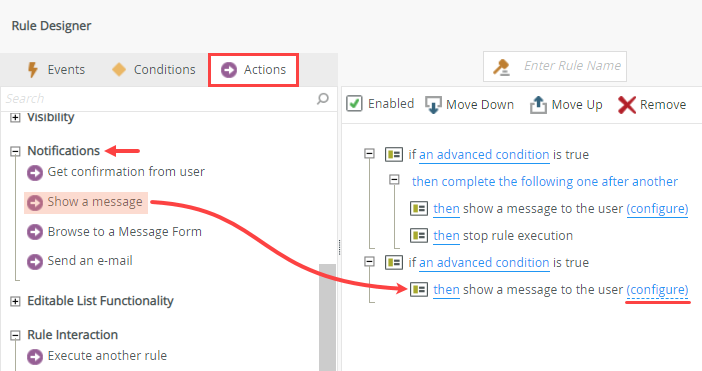Collapse the first advanced condition block

pos(369,154)
